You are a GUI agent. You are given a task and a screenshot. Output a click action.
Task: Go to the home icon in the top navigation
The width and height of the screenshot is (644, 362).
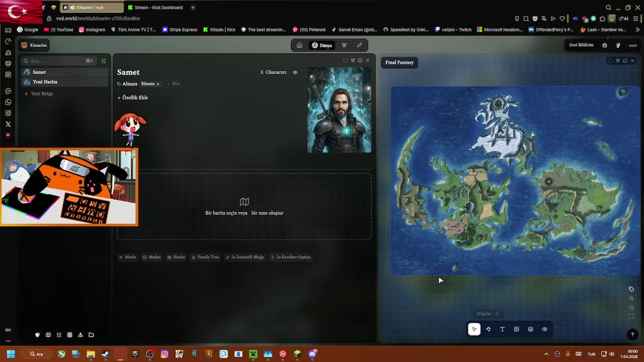pyautogui.click(x=299, y=45)
